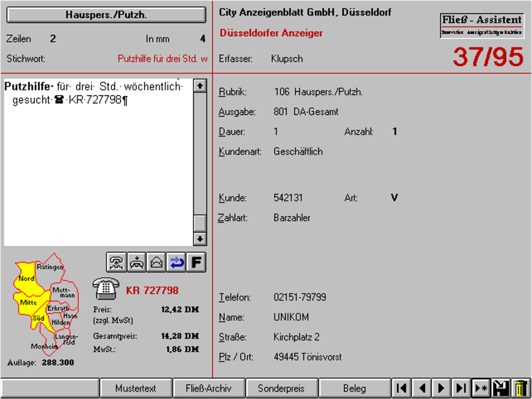Screen dimensions: 532x399
Task: Delete the record using the trash can icon
Action: [520, 388]
